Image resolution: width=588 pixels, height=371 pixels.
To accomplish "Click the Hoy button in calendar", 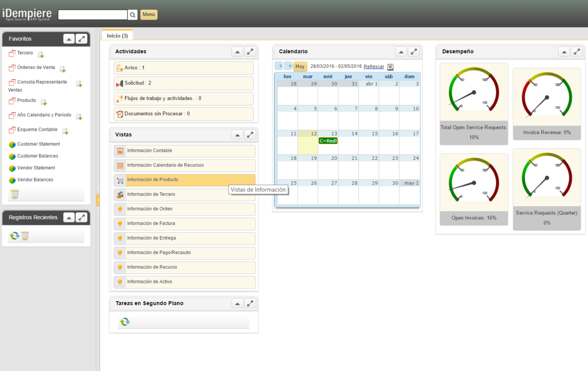I will 300,67.
